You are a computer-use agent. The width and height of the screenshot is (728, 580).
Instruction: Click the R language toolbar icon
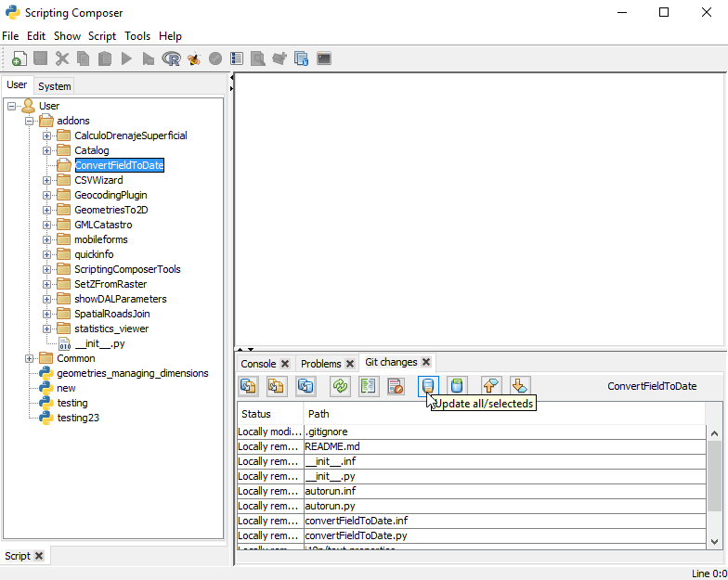(x=171, y=58)
